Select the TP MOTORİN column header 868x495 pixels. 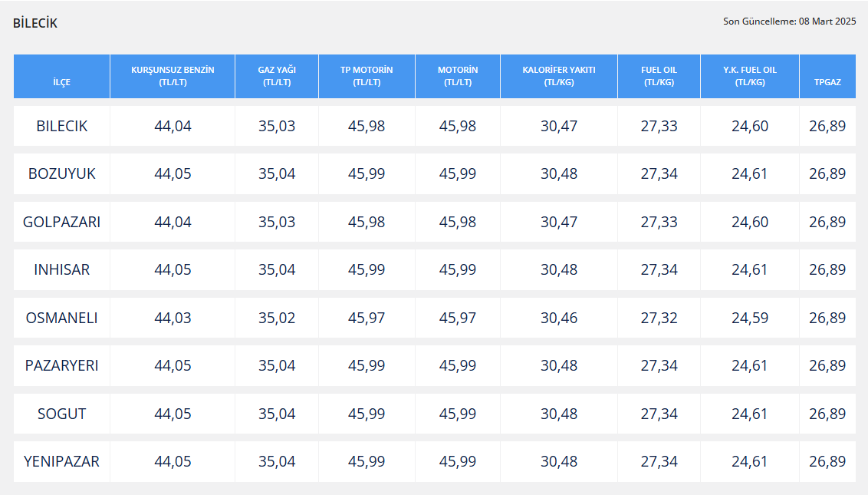point(367,76)
